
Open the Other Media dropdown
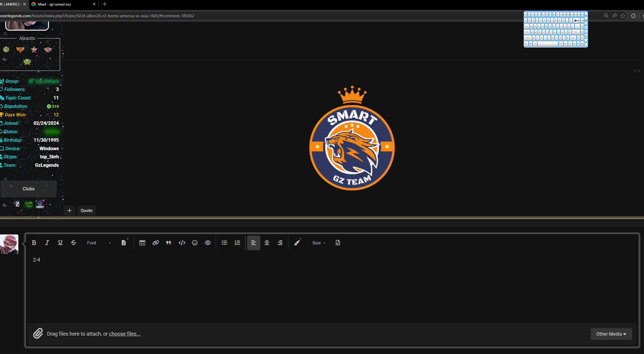(611, 334)
